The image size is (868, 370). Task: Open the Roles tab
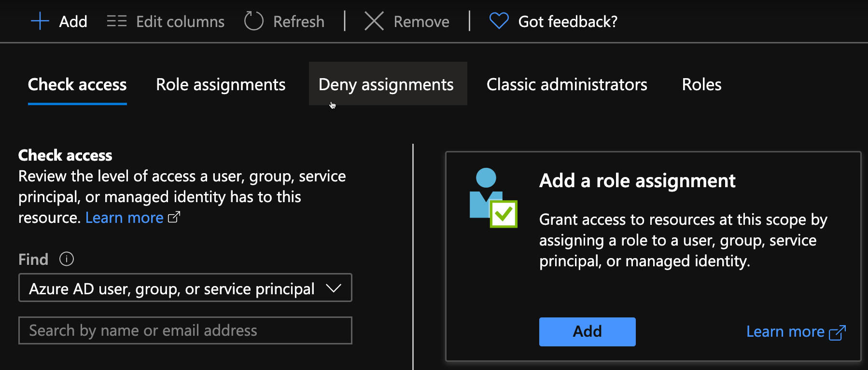(x=701, y=85)
